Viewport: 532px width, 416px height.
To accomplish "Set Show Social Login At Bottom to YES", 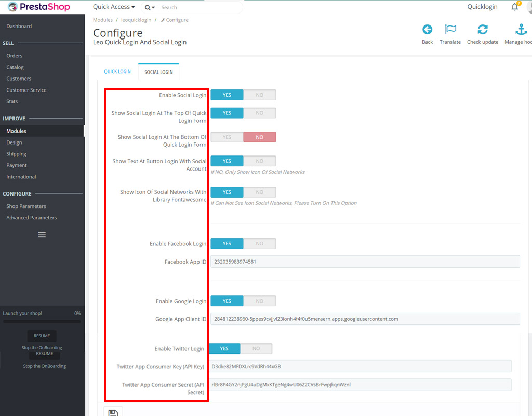I will tap(227, 137).
